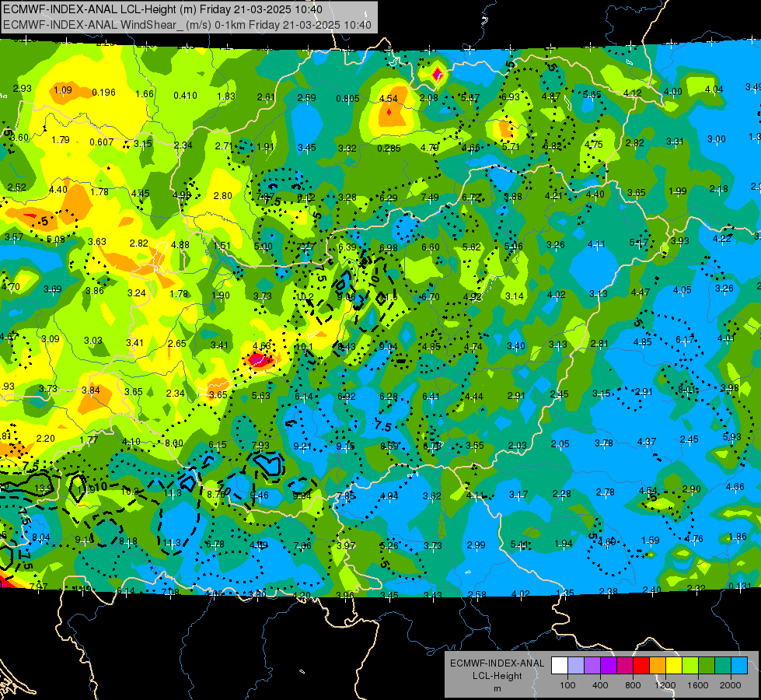Viewport: 761px width, 700px height.
Task: Click the LCL-Height label in the legend
Action: [x=497, y=676]
